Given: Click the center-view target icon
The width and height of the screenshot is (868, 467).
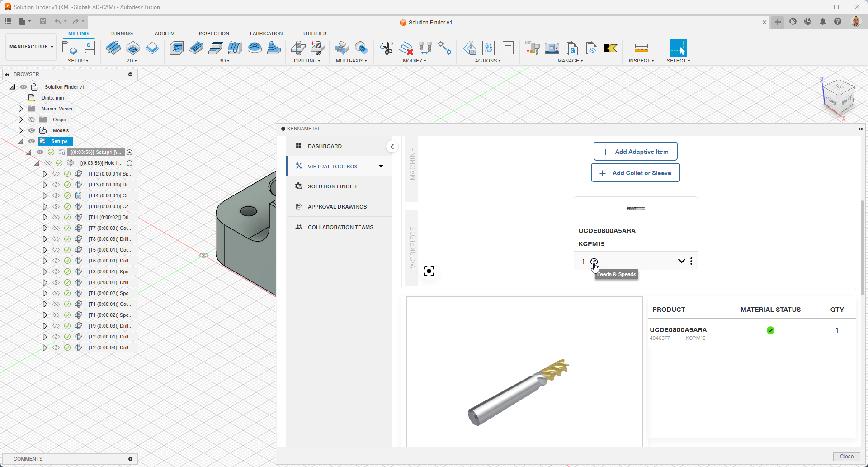Looking at the screenshot, I should pos(429,271).
